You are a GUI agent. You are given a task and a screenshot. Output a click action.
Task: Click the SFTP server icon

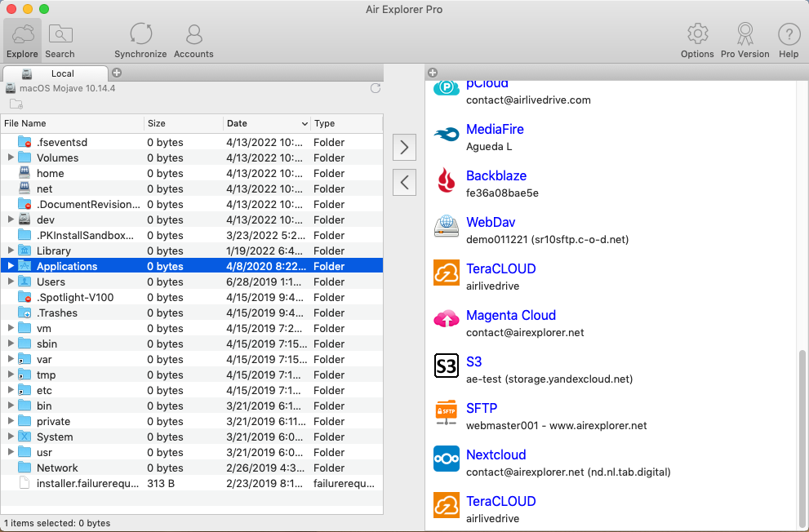coord(447,412)
